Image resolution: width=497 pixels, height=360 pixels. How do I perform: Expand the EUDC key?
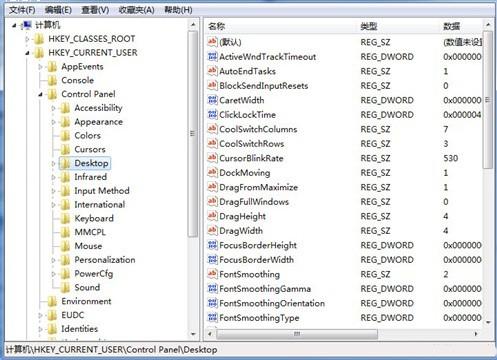(x=40, y=315)
